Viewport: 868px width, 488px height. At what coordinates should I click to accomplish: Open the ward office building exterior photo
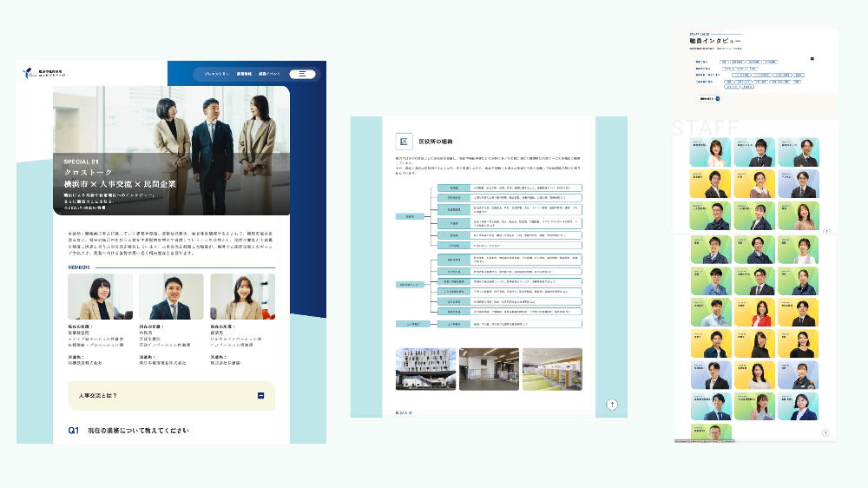[424, 370]
